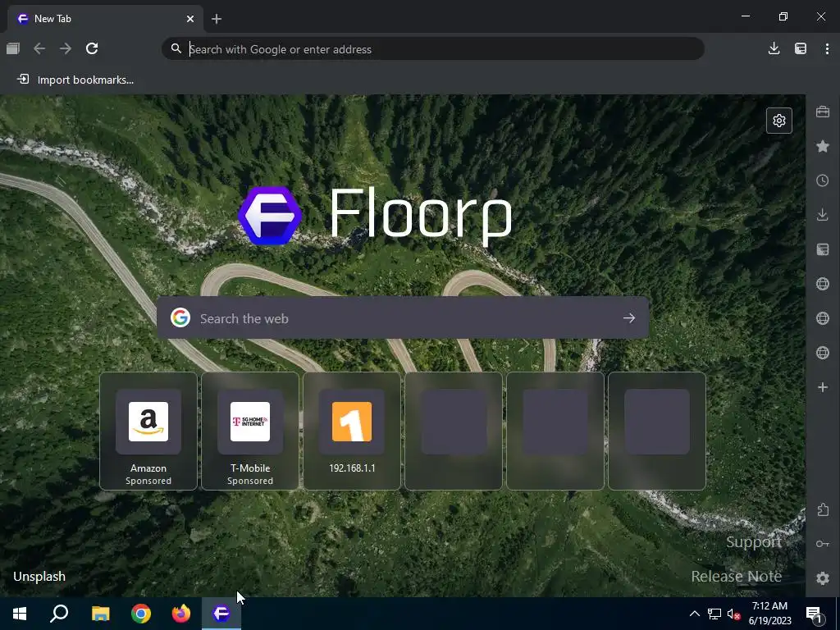Open the notification center icon
The image size is (840, 630).
pyautogui.click(x=814, y=614)
